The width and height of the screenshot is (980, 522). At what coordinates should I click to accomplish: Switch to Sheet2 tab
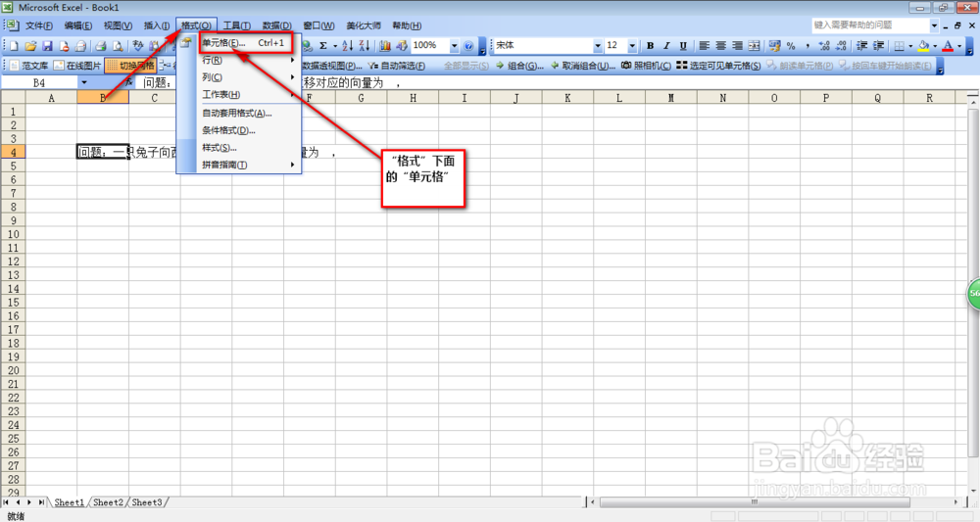[x=108, y=502]
